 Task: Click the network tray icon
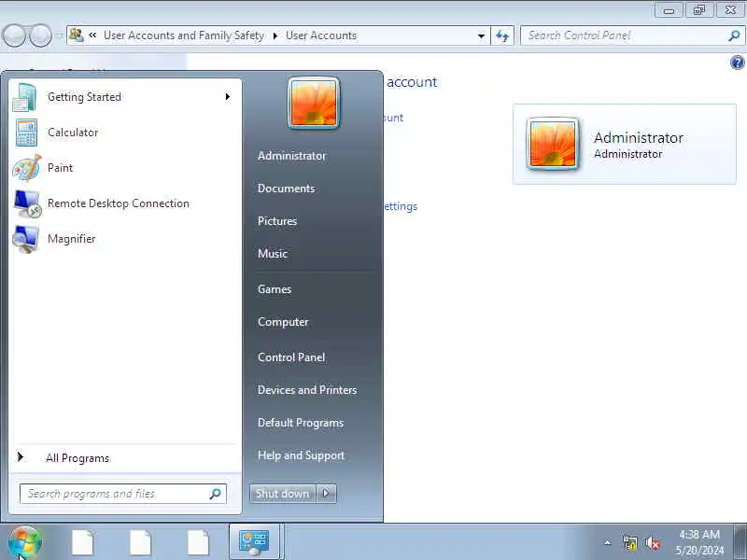point(629,543)
